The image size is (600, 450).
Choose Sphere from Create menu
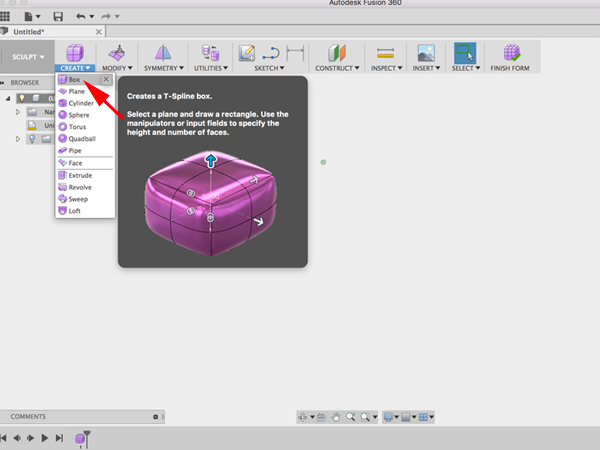(85, 115)
